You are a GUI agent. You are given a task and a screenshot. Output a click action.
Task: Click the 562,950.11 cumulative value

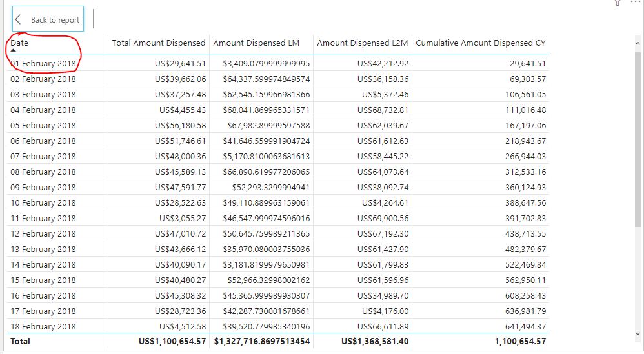[526, 280]
